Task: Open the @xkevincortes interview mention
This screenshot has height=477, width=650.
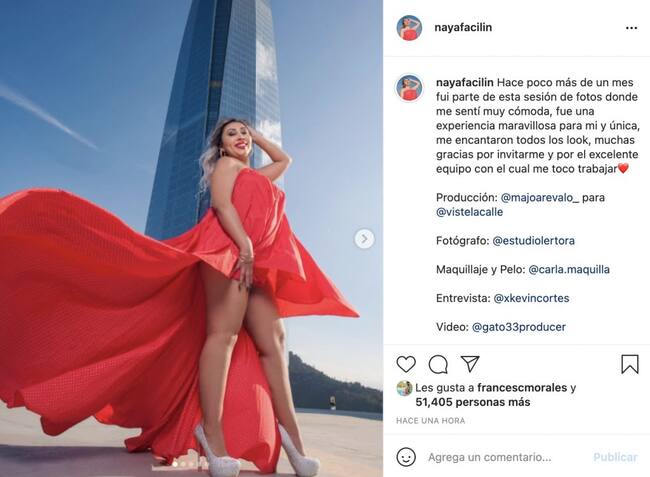Action: 531,298
